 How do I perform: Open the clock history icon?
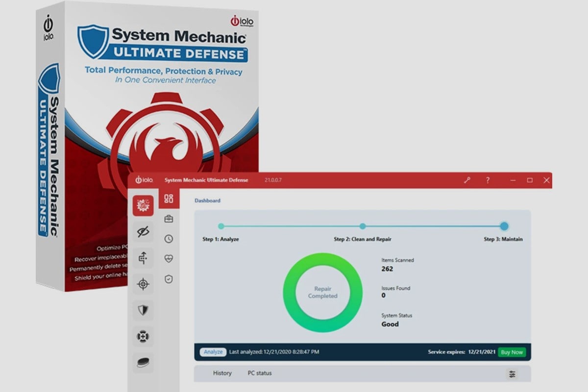[169, 239]
